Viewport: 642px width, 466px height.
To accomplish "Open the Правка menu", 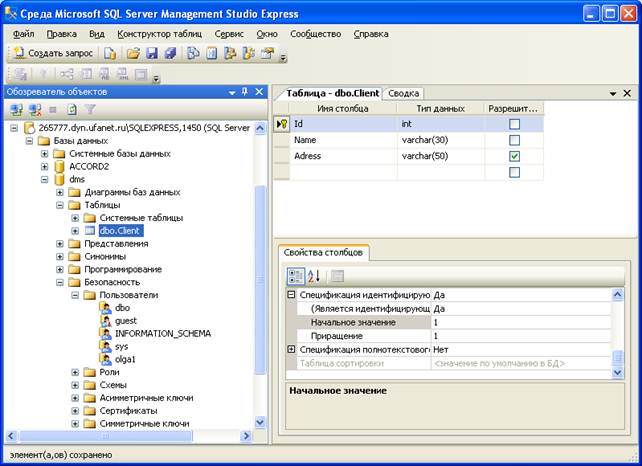I will [61, 34].
